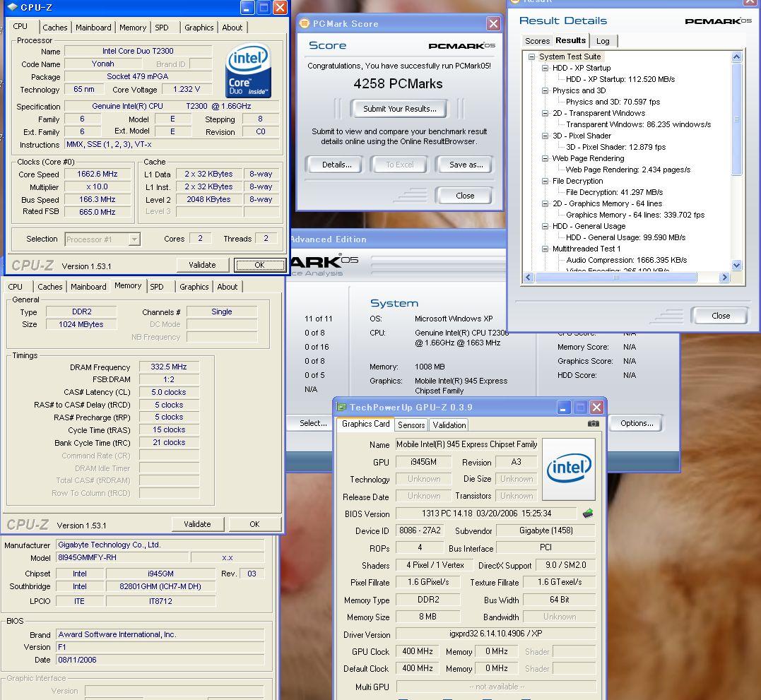The image size is (761, 700).
Task: Click the Intel logo in GPU-Z
Action: 568,469
